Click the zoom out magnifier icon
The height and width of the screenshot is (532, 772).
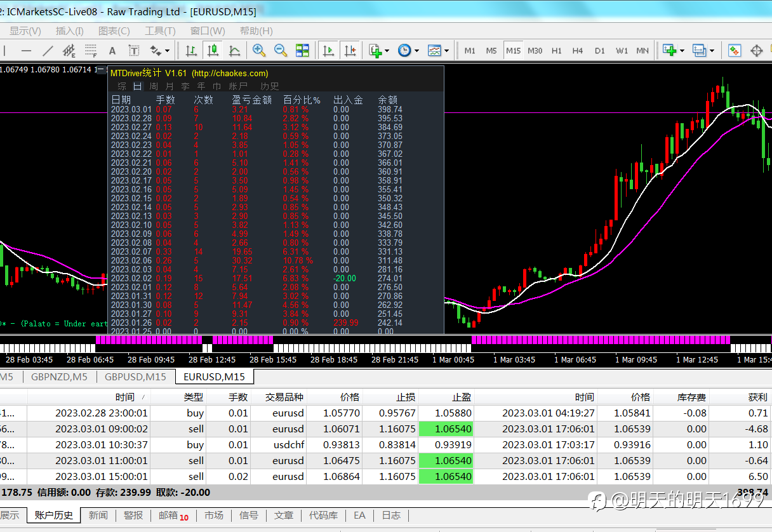280,51
